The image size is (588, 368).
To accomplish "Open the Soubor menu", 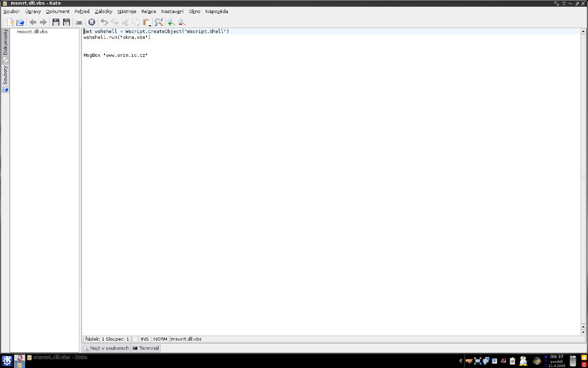I will (x=12, y=11).
